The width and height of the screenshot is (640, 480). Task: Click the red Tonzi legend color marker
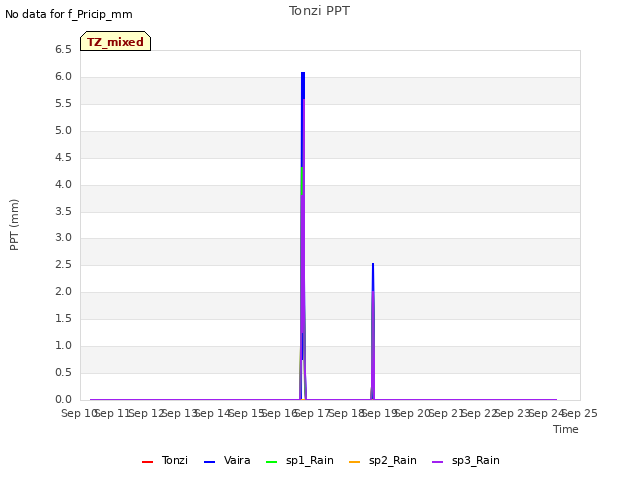(x=147, y=462)
